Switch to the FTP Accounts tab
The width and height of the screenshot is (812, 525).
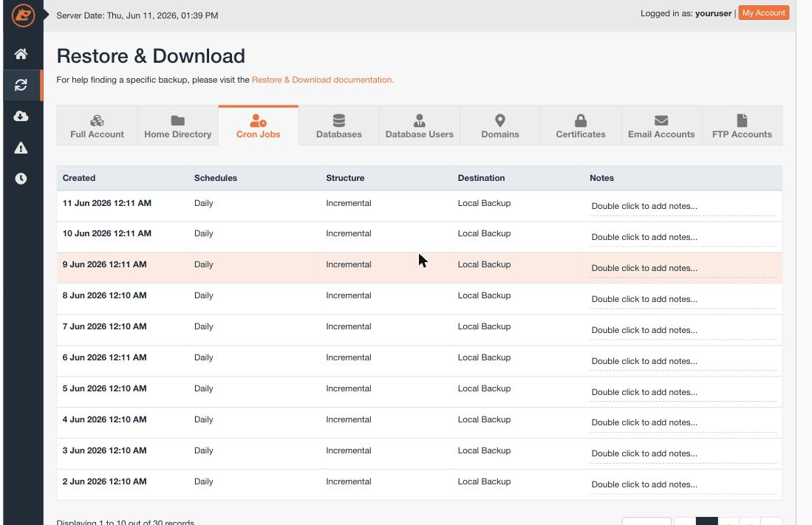click(x=742, y=126)
